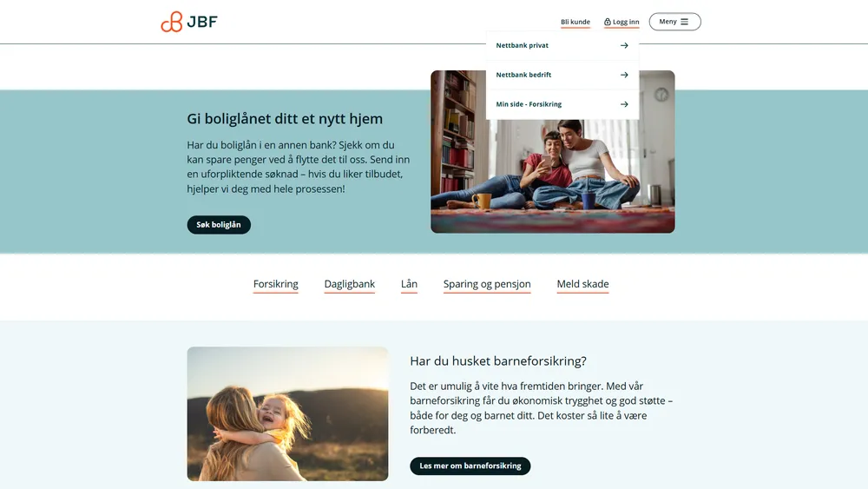
Task: Click Les mer om barneforsikring button
Action: [x=470, y=466]
